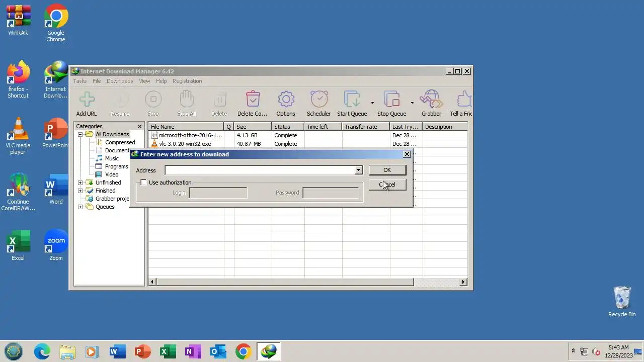Click the Stop All toolbar icon

pyautogui.click(x=186, y=99)
